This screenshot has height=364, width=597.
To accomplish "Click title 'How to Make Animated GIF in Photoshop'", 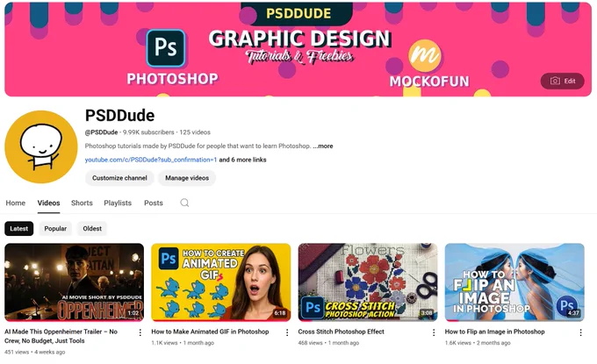I will [x=210, y=332].
